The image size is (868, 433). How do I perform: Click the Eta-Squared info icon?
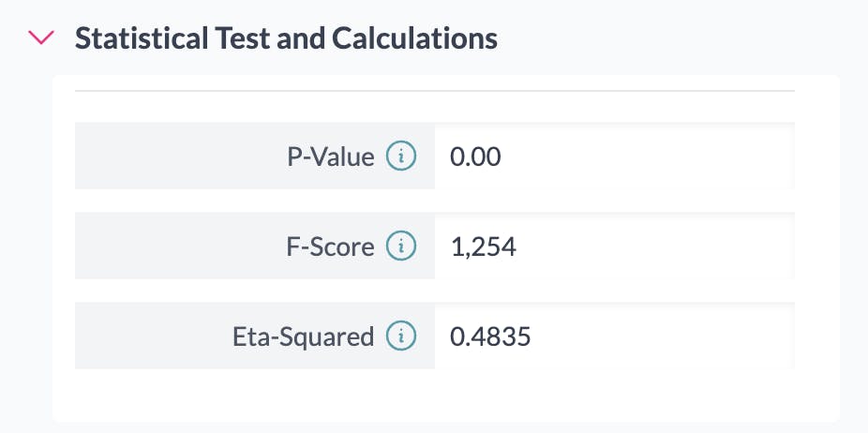(x=401, y=336)
